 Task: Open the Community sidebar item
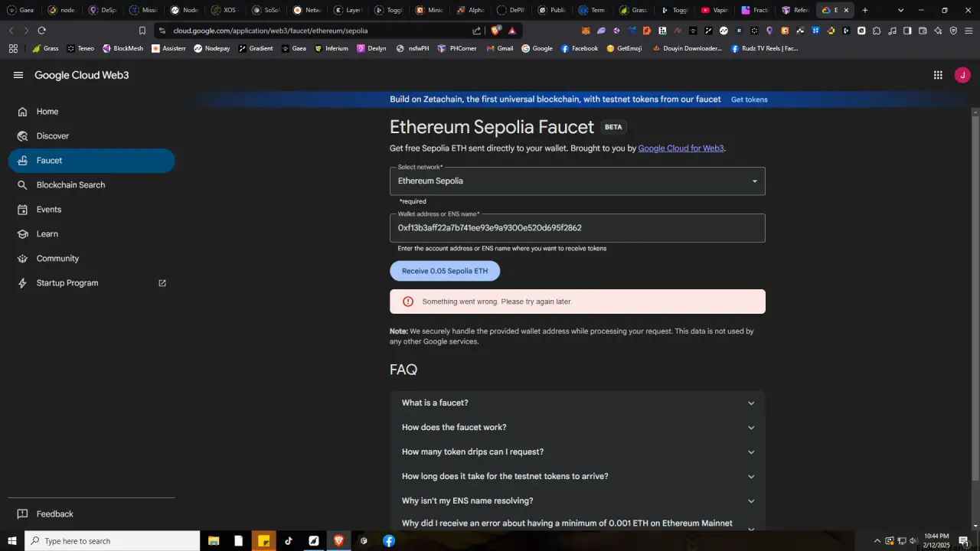(x=92, y=259)
